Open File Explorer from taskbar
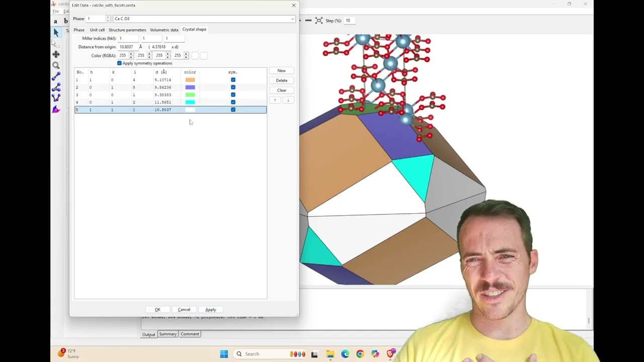 click(x=330, y=354)
